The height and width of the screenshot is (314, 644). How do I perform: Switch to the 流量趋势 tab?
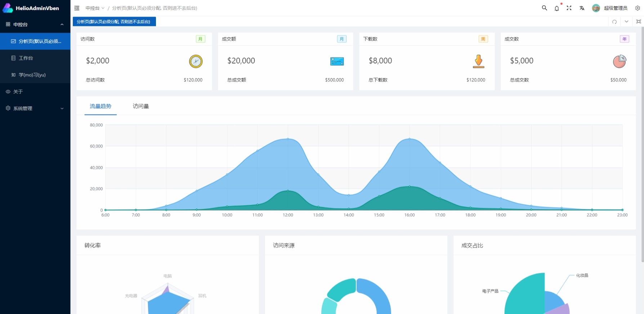100,106
